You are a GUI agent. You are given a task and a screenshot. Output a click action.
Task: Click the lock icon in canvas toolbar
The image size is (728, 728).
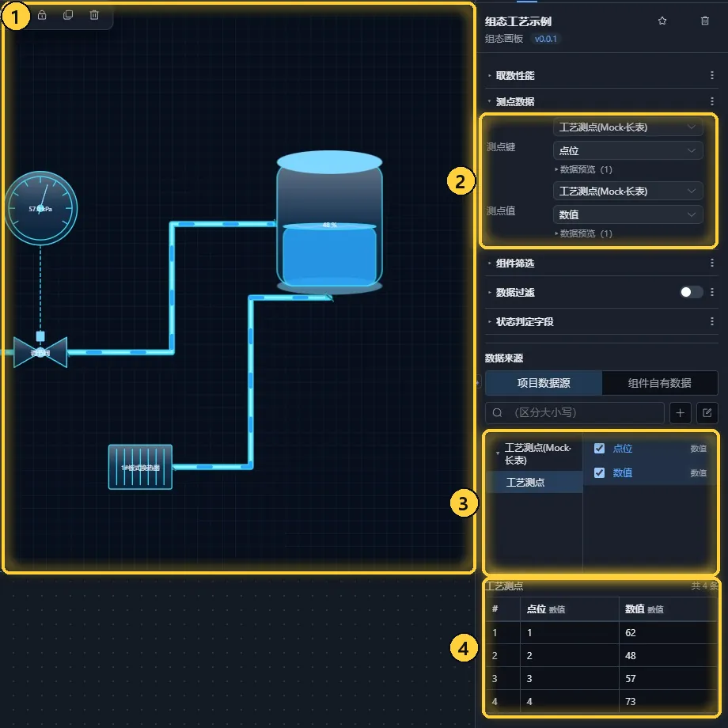(x=42, y=15)
